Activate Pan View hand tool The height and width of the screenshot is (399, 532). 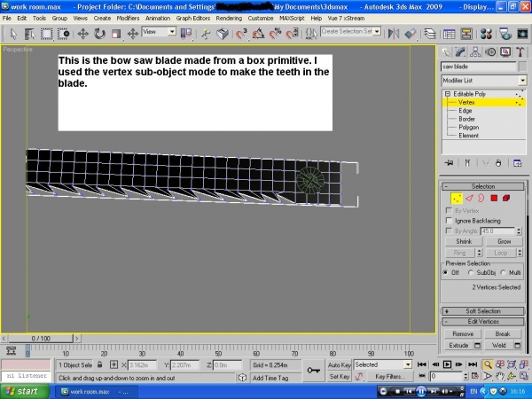[x=499, y=376]
